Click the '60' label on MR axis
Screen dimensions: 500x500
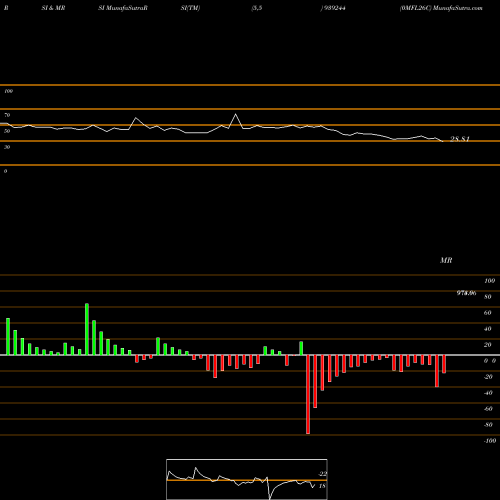tap(488, 313)
